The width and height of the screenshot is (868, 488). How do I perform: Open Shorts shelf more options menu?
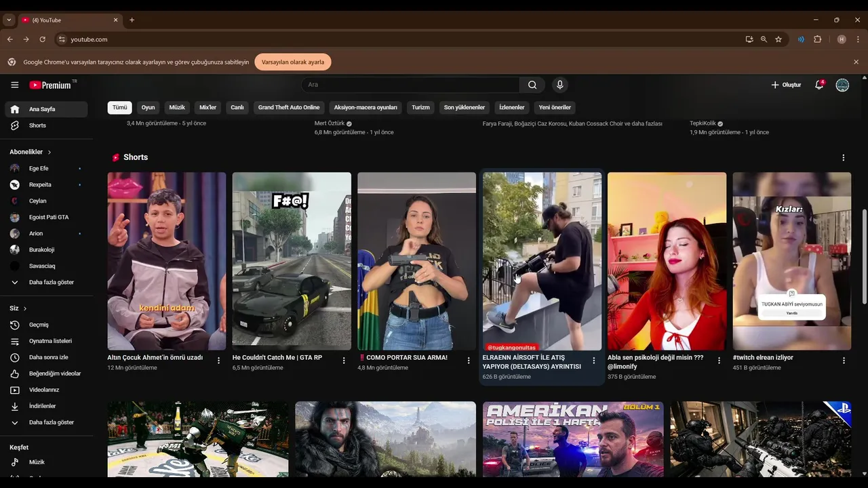click(844, 157)
